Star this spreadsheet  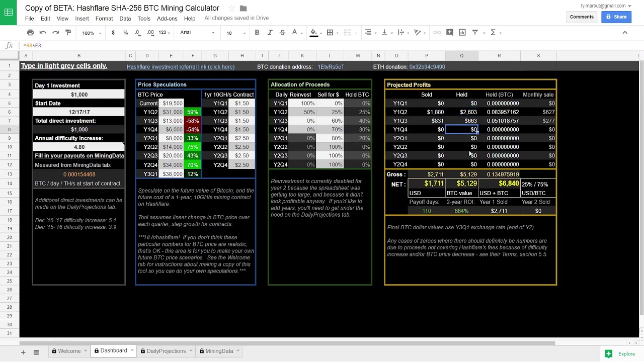pos(231,8)
